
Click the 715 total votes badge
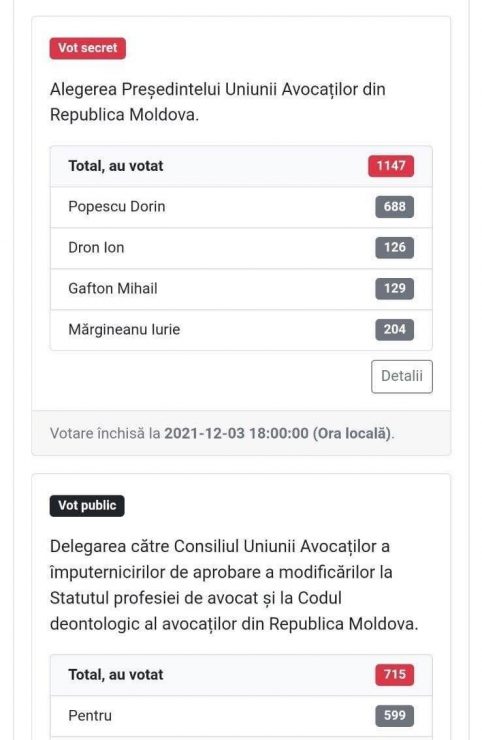pos(395,674)
